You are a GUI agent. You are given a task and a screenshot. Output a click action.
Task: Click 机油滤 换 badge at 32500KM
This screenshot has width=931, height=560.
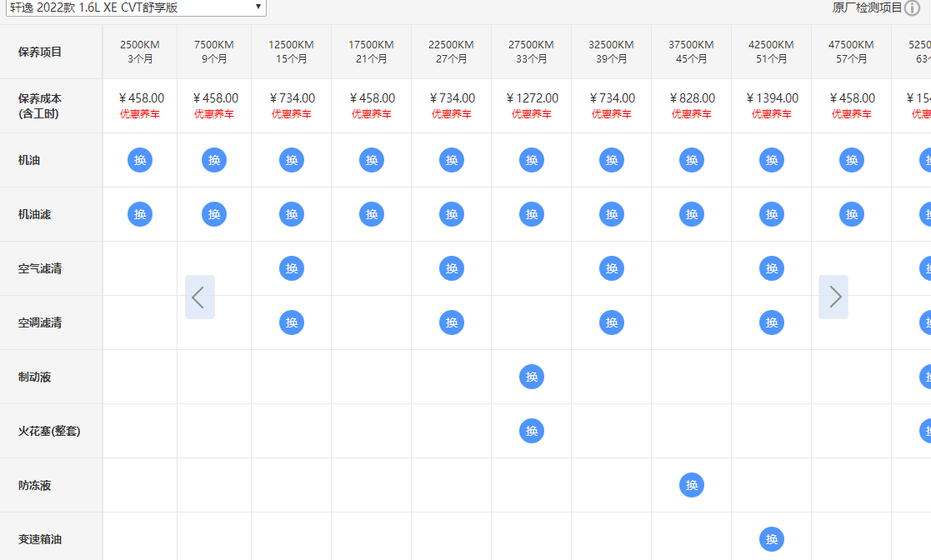[612, 214]
